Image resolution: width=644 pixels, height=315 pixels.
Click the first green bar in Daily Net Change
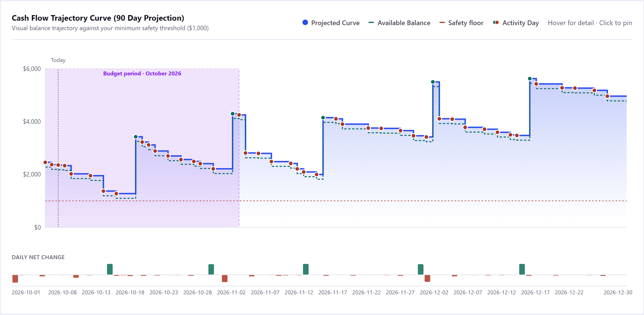coord(110,269)
